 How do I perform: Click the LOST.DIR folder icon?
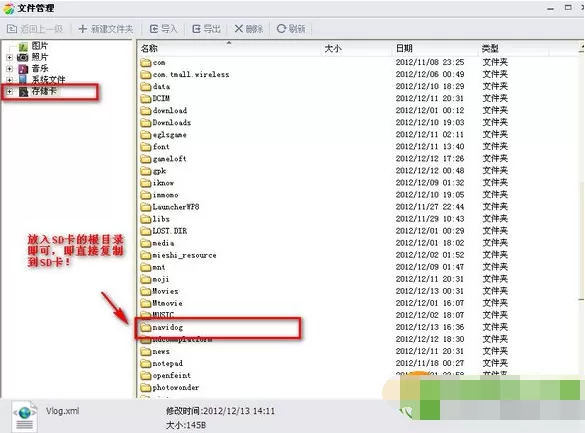pos(146,231)
